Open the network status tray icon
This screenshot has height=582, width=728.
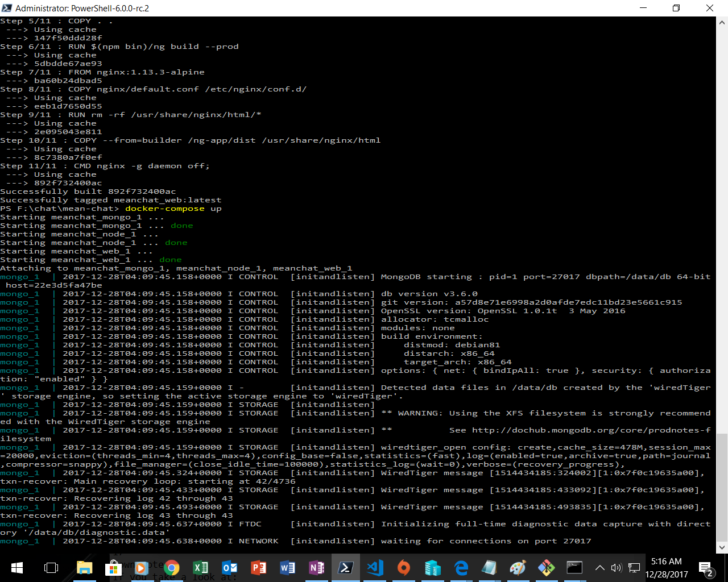point(634,568)
